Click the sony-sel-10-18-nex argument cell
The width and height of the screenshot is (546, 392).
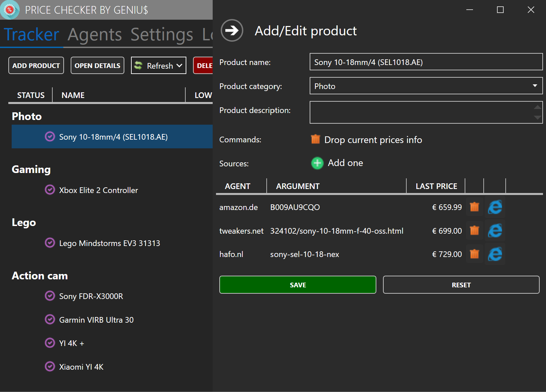point(304,254)
